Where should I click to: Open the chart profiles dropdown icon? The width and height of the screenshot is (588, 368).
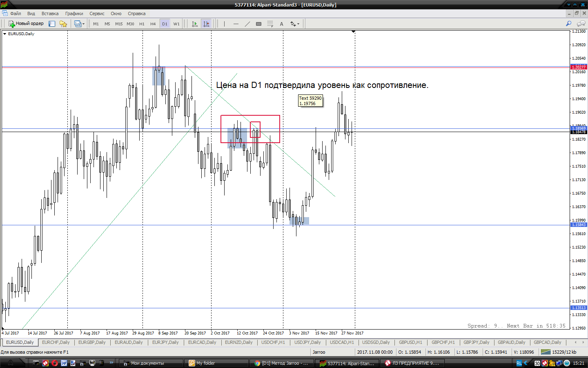pos(79,24)
